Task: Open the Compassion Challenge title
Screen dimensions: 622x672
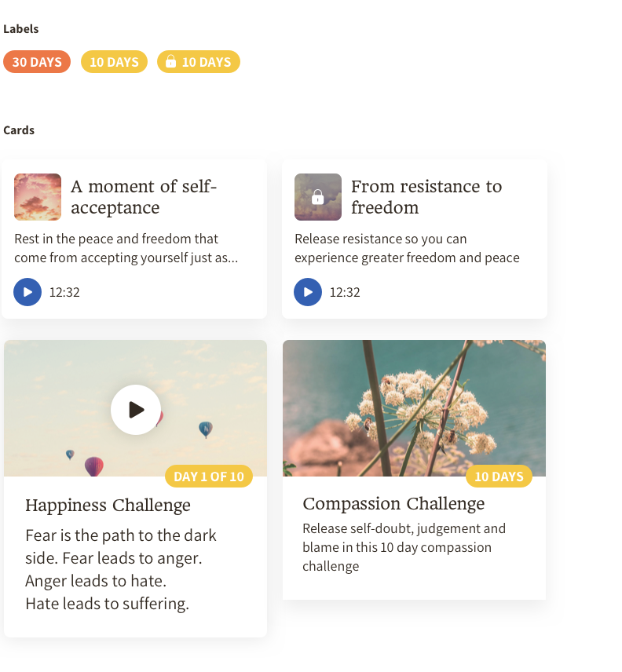Action: (x=393, y=503)
